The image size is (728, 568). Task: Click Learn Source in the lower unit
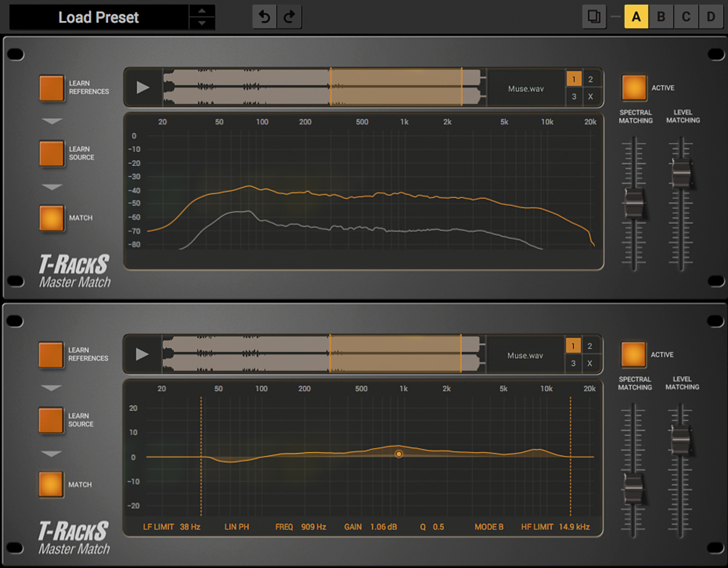click(50, 421)
